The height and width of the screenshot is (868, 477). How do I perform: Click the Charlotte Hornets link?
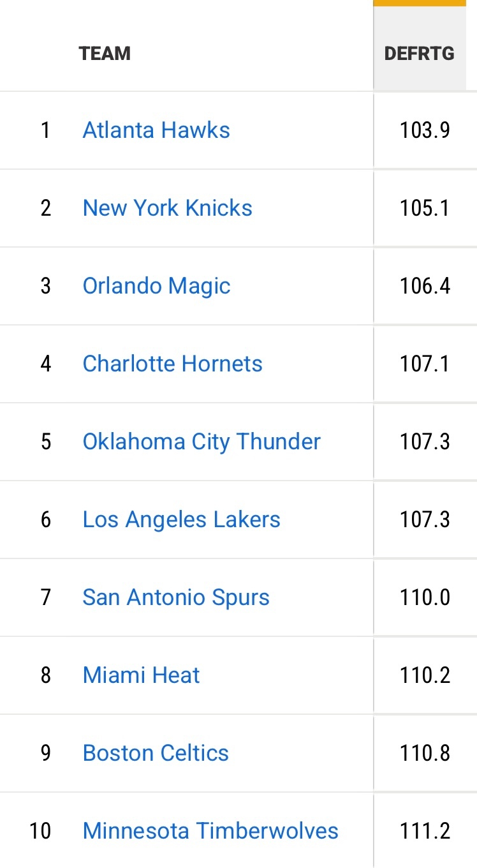pos(172,364)
